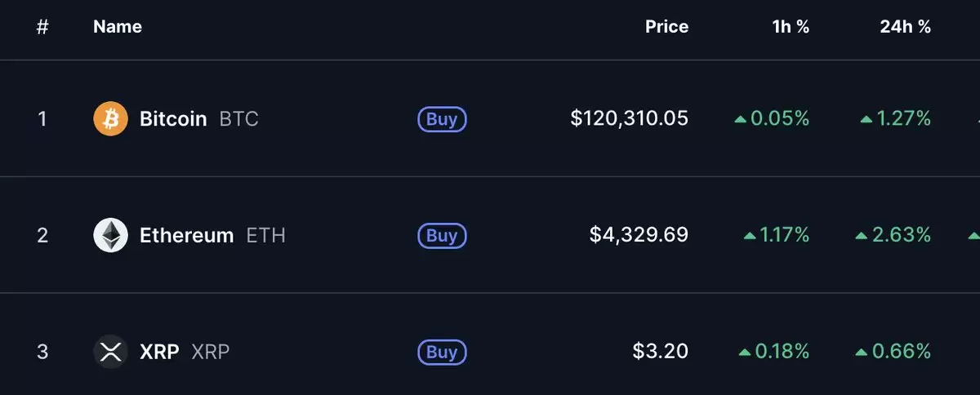Sort by the 1h % column header
Screen dimensions: 980x395
[791, 27]
